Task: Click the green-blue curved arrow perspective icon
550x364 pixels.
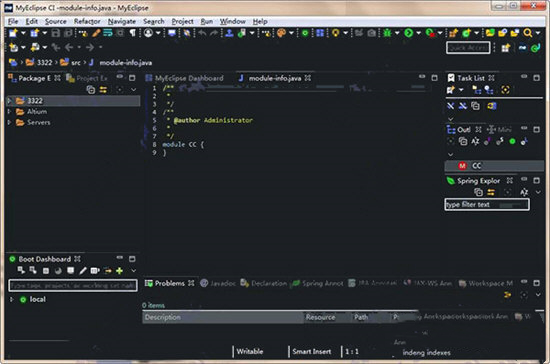Action: click(535, 48)
